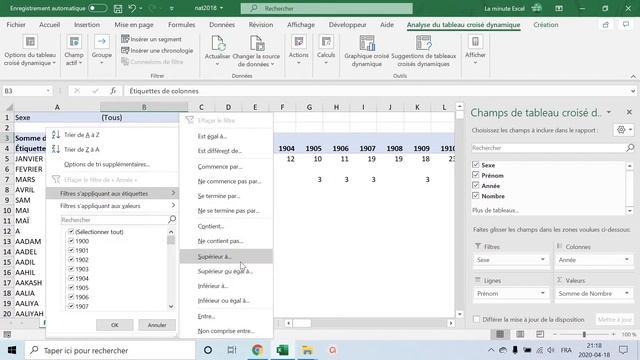Choose Inférieur à... filter
The height and width of the screenshot is (360, 640).
[x=226, y=286]
